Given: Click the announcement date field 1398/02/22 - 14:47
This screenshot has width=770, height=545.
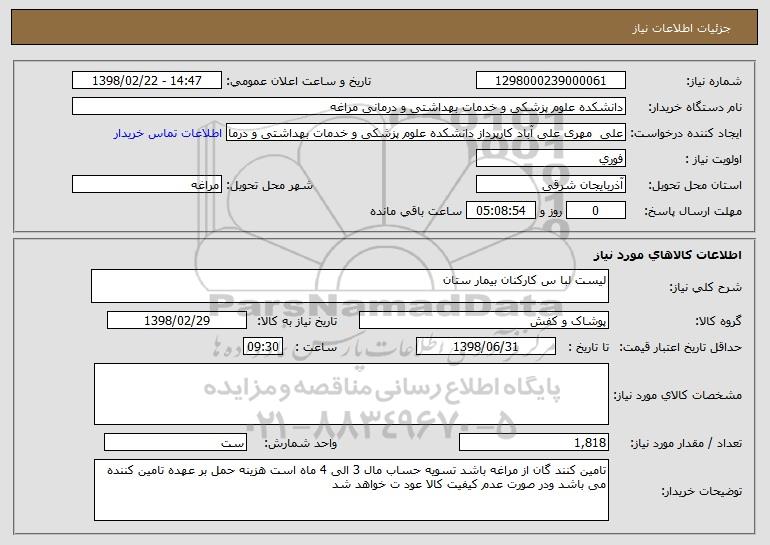Looking at the screenshot, I should coord(147,81).
